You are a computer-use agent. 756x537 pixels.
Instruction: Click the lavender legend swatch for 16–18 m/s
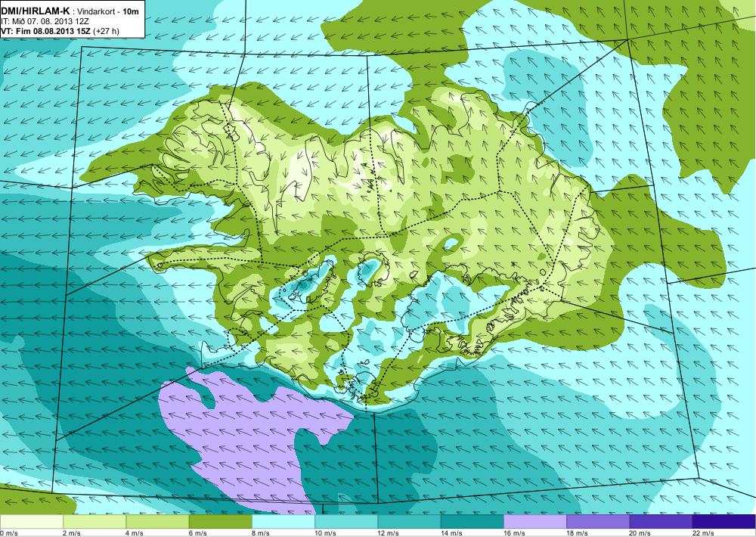(x=535, y=522)
